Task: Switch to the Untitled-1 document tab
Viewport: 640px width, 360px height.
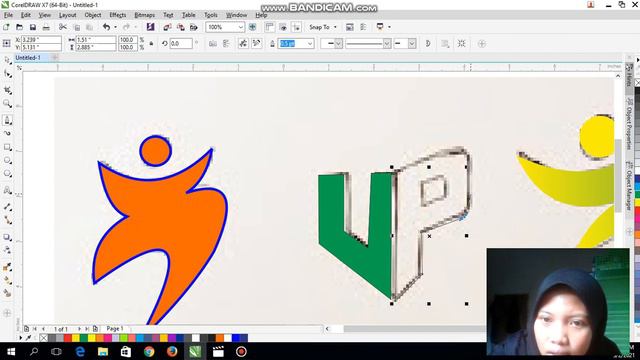Action: point(28,58)
